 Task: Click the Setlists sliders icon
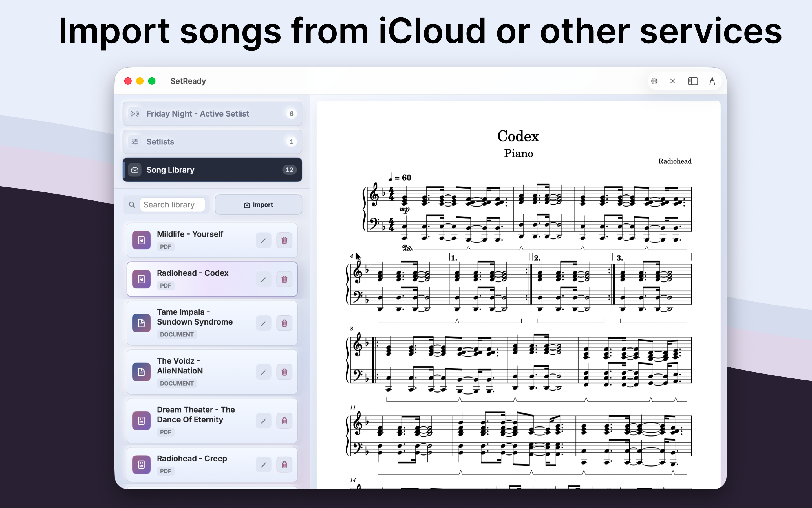point(134,142)
